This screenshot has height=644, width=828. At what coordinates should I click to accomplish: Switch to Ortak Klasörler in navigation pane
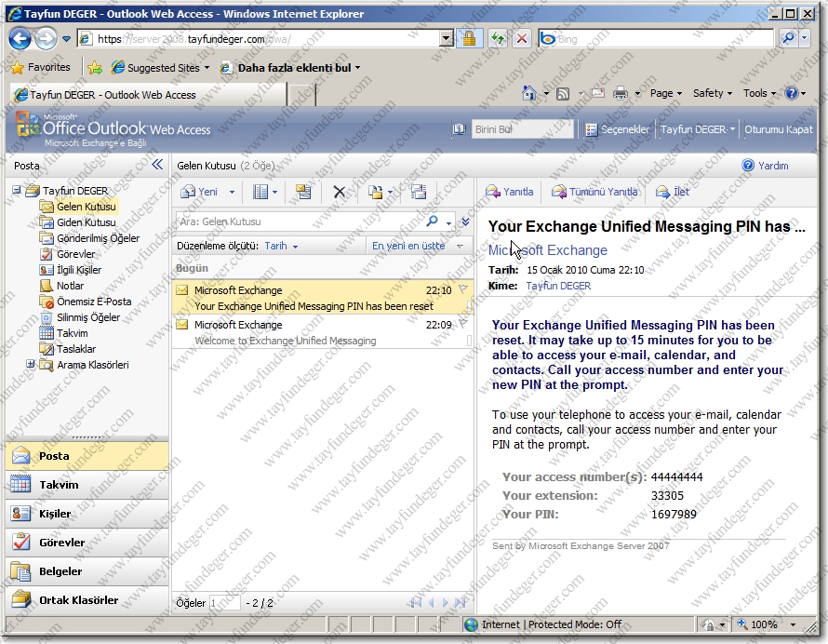click(x=87, y=600)
